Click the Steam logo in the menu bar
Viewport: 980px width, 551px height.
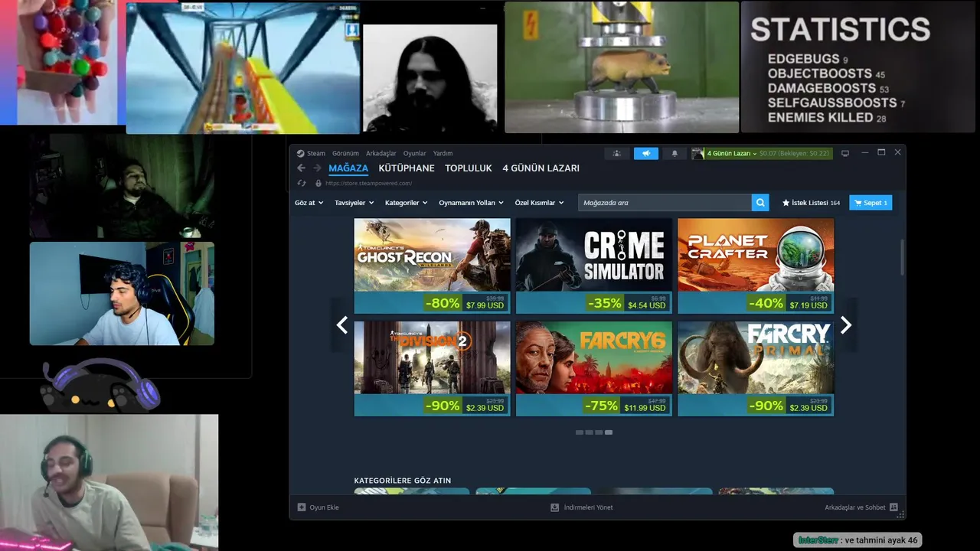click(301, 153)
